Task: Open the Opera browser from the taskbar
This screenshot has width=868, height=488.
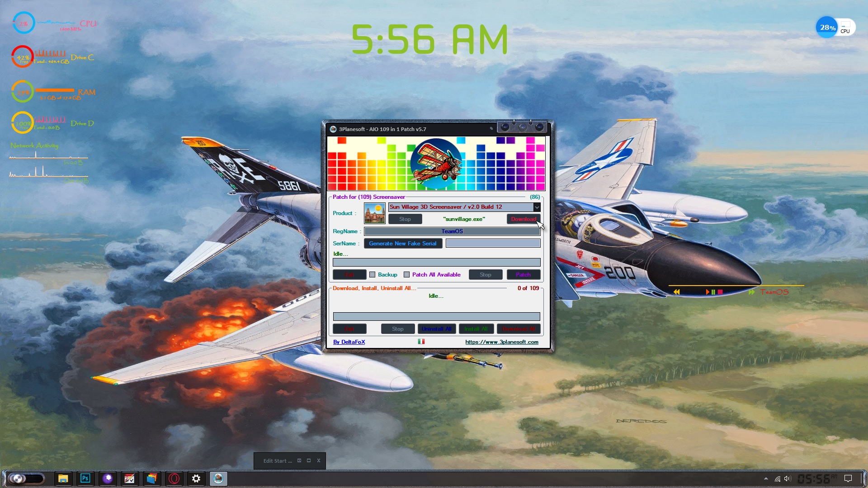Action: coord(174,478)
